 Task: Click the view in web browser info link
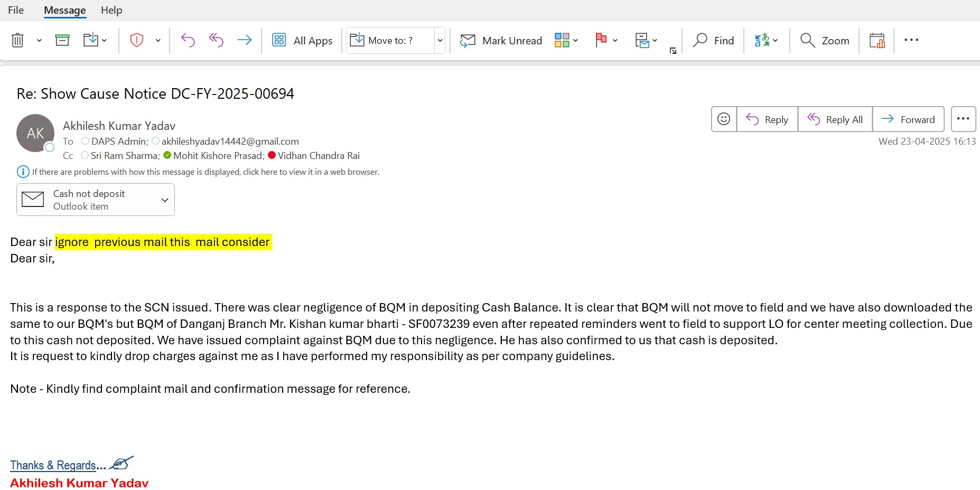pos(206,172)
